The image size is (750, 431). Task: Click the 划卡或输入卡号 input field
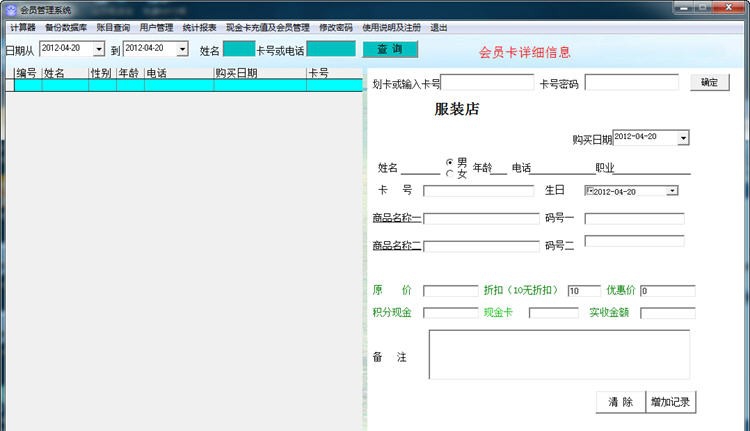point(487,82)
